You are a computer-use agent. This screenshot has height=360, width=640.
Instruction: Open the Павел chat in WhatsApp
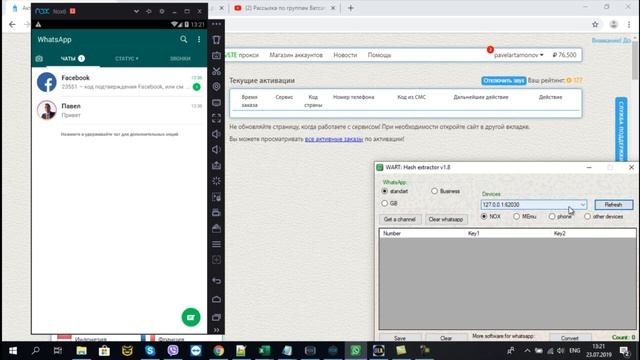click(x=119, y=110)
